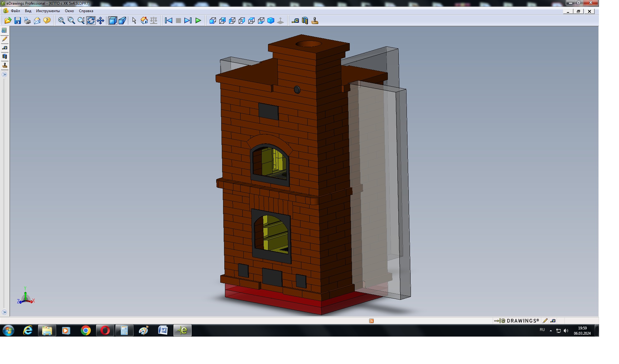
Task: Expand the bottom left sidebar chevron
Action: 4,312
